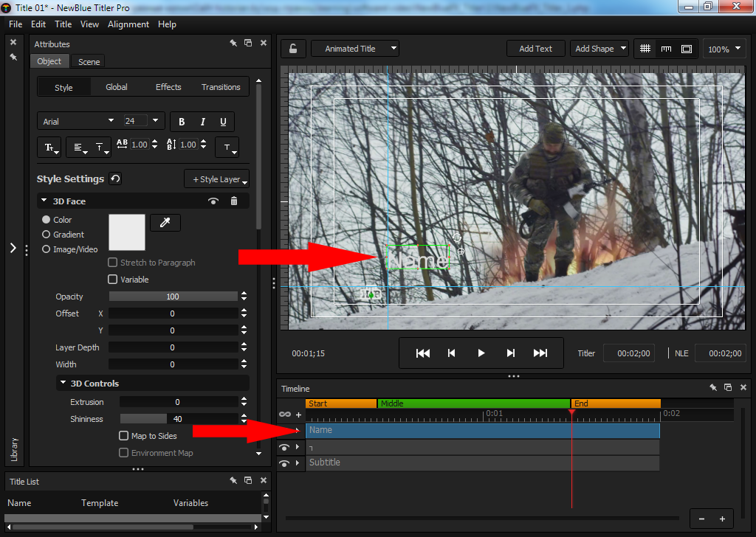Screen dimensions: 756x537
Task: Delete the 3D Face style layer
Action: (x=234, y=201)
